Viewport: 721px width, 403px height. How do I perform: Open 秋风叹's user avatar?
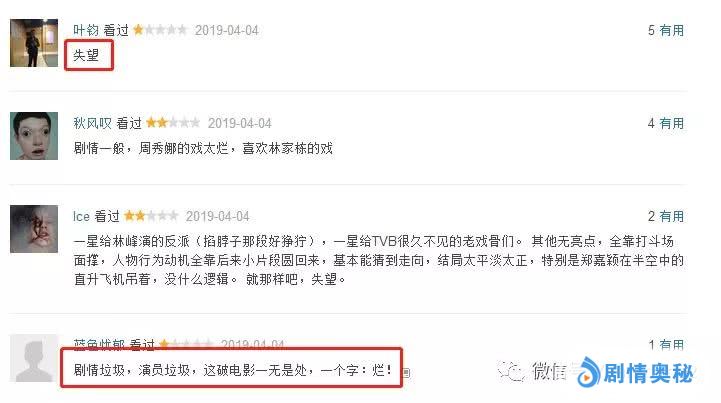point(34,136)
